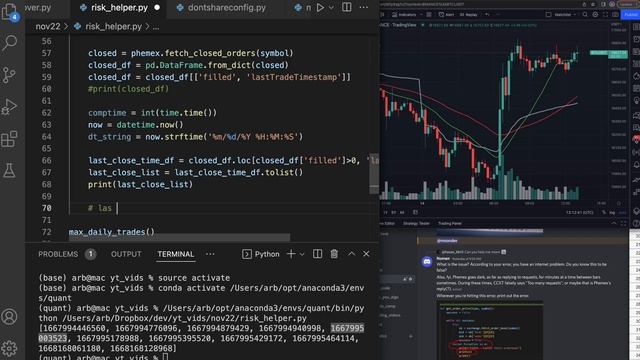Click the editor minimap scrollbar slider
This screenshot has height=360, width=640.
(x=374, y=174)
